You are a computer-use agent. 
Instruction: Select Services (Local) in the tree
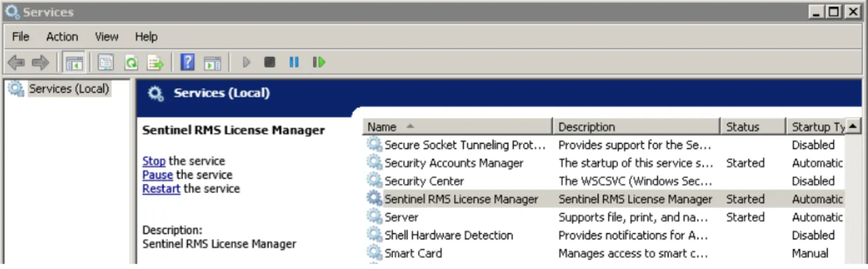[x=69, y=89]
